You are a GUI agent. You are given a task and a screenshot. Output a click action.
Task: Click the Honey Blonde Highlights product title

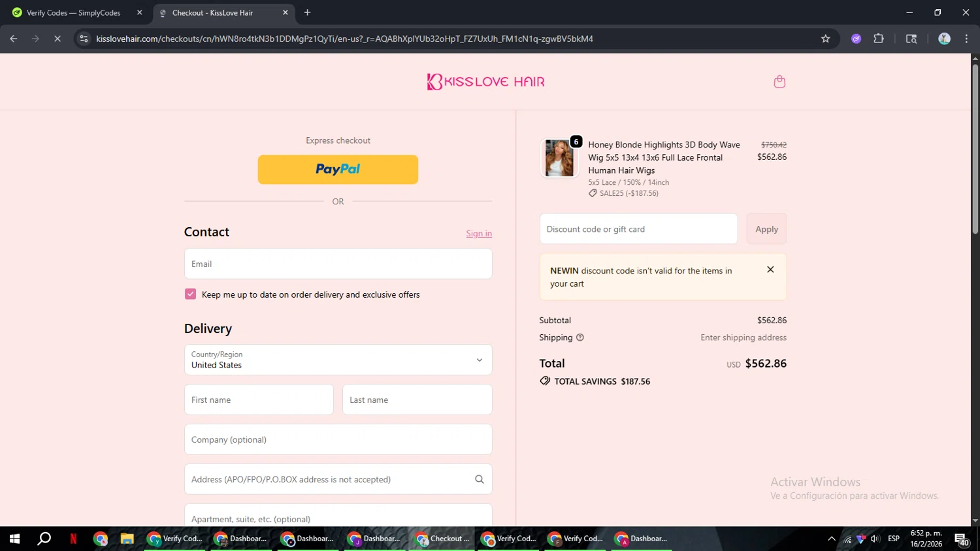click(664, 157)
